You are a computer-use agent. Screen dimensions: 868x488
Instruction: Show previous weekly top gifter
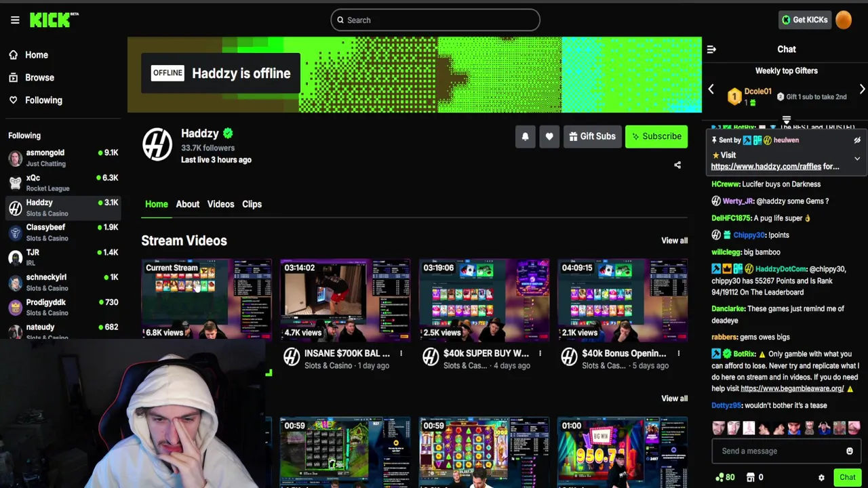tap(711, 89)
